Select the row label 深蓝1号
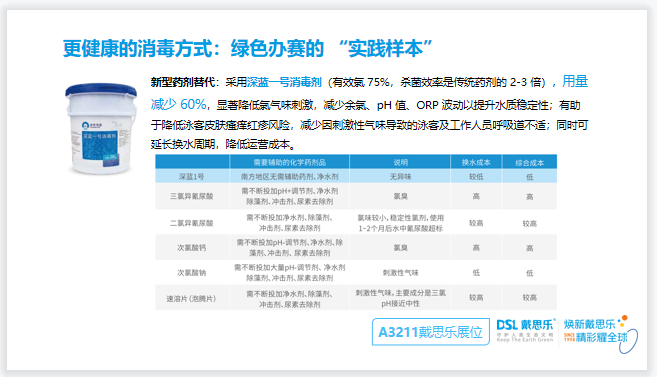657x377 pixels. [x=191, y=176]
